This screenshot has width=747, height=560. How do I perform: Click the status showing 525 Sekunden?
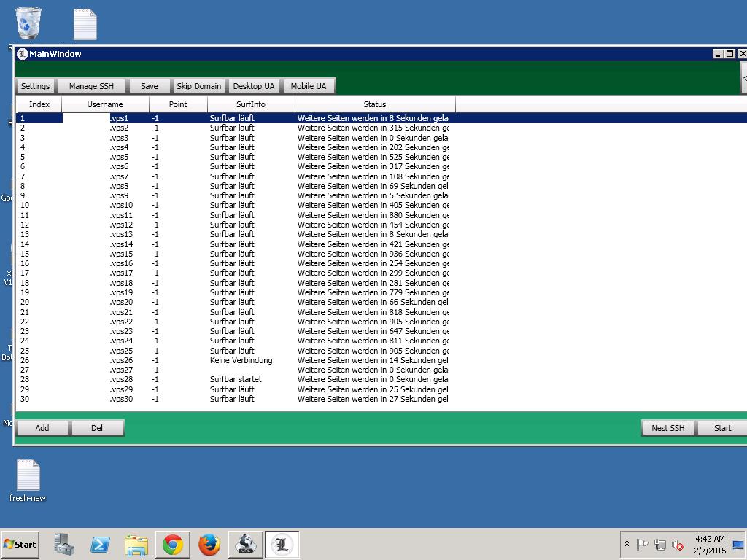(x=373, y=157)
